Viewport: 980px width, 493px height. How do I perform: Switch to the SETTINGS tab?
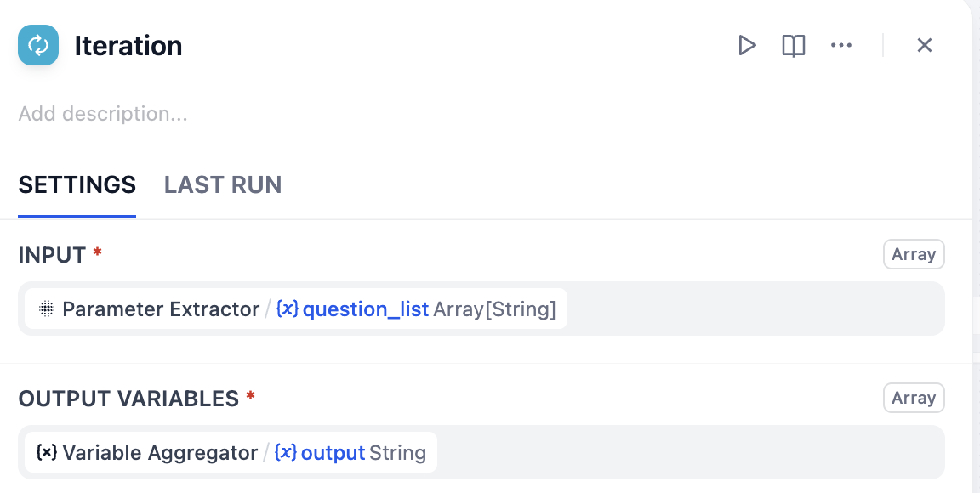(x=77, y=184)
